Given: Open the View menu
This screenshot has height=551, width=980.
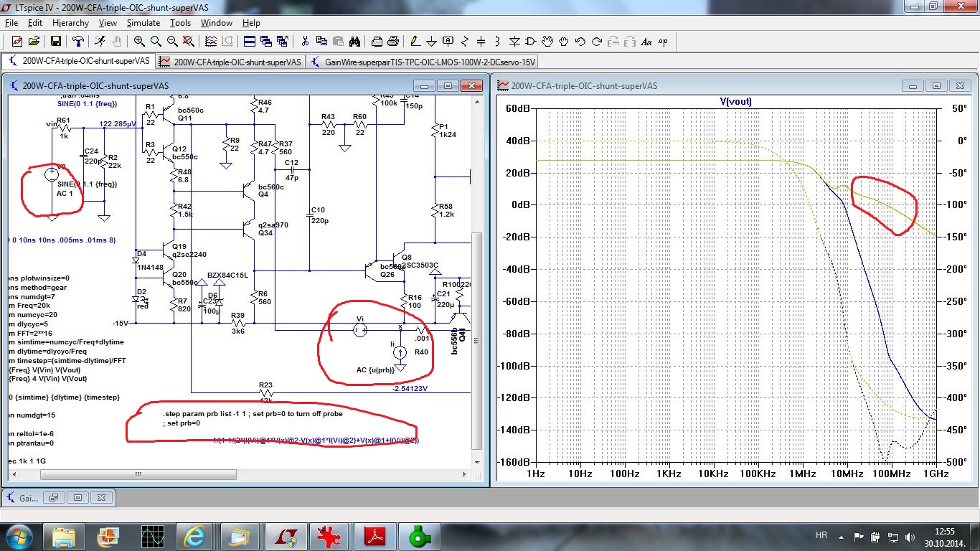Looking at the screenshot, I should point(108,23).
